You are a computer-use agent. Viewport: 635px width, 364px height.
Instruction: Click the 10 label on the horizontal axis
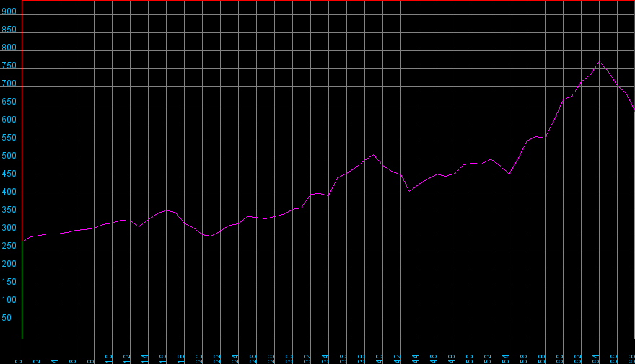(108, 359)
